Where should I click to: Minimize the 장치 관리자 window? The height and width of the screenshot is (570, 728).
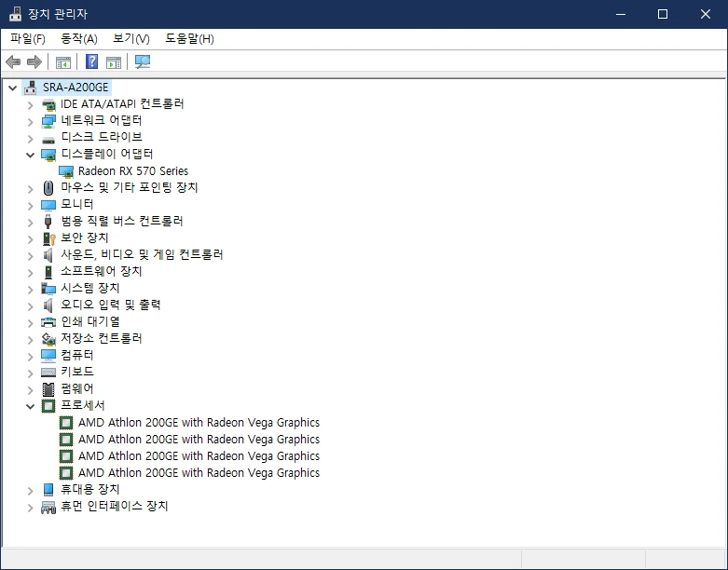[x=620, y=14]
